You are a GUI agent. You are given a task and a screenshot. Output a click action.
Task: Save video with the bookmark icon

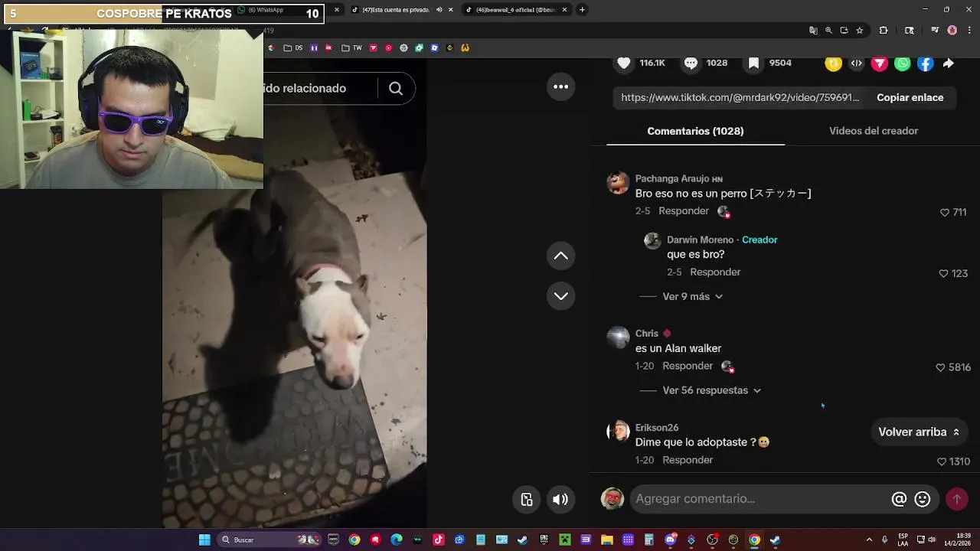(753, 63)
